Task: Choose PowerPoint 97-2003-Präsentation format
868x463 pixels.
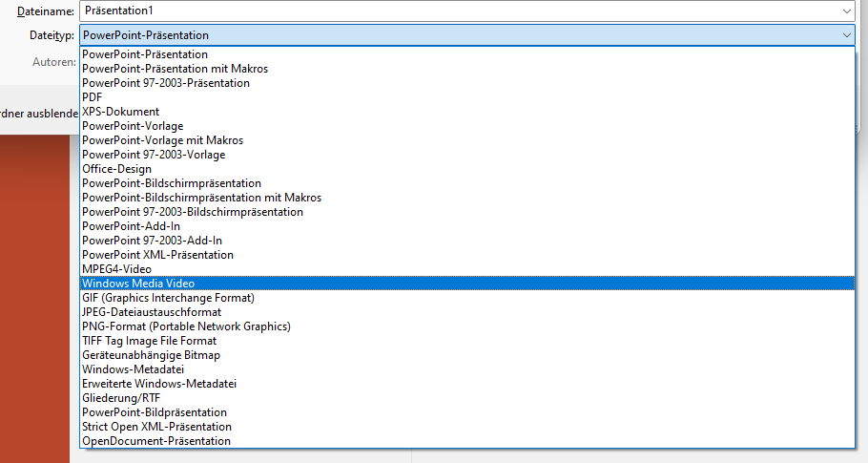Action: [467, 83]
